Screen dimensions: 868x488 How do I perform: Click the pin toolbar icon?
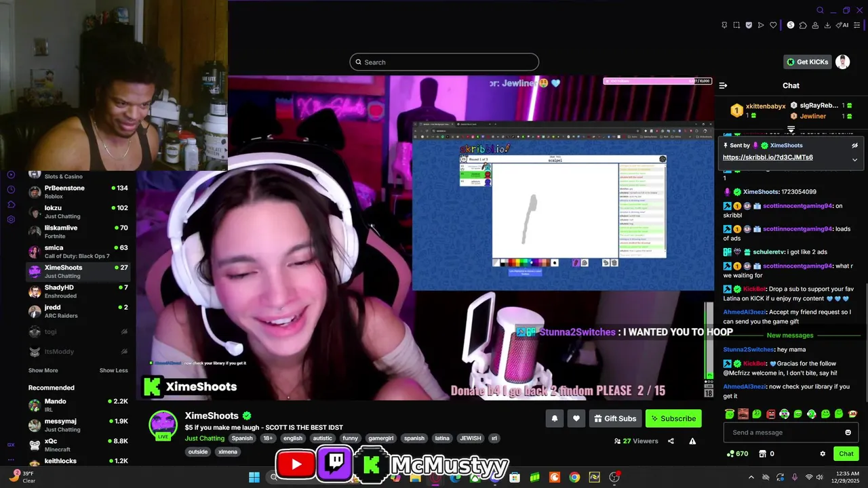[x=724, y=25]
